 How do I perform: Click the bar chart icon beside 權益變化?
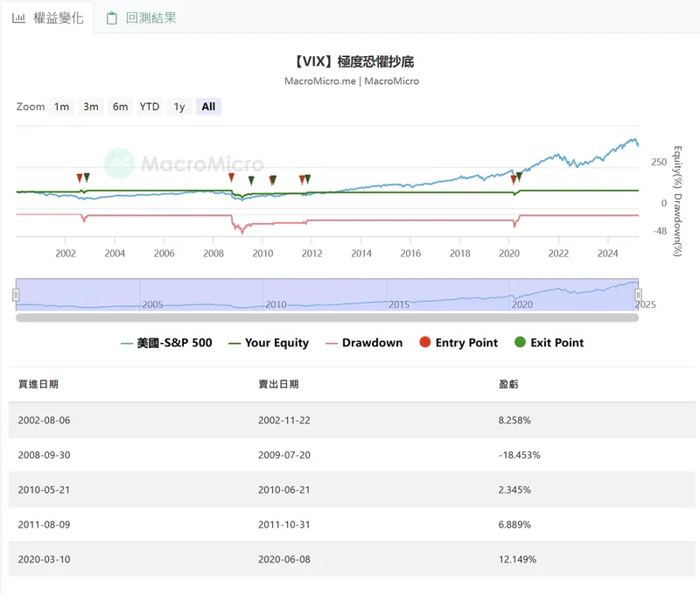pos(18,17)
